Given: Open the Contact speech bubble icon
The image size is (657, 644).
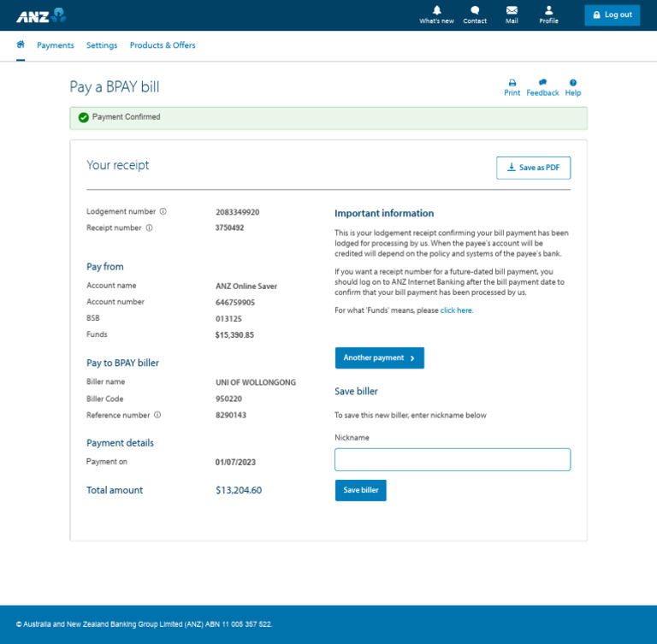Looking at the screenshot, I should 475,10.
